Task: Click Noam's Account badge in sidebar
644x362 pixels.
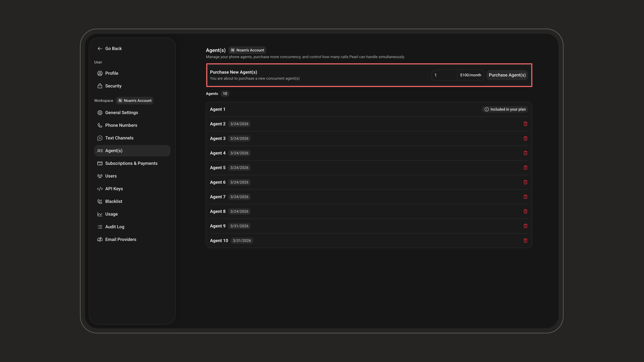Action: pyautogui.click(x=135, y=101)
